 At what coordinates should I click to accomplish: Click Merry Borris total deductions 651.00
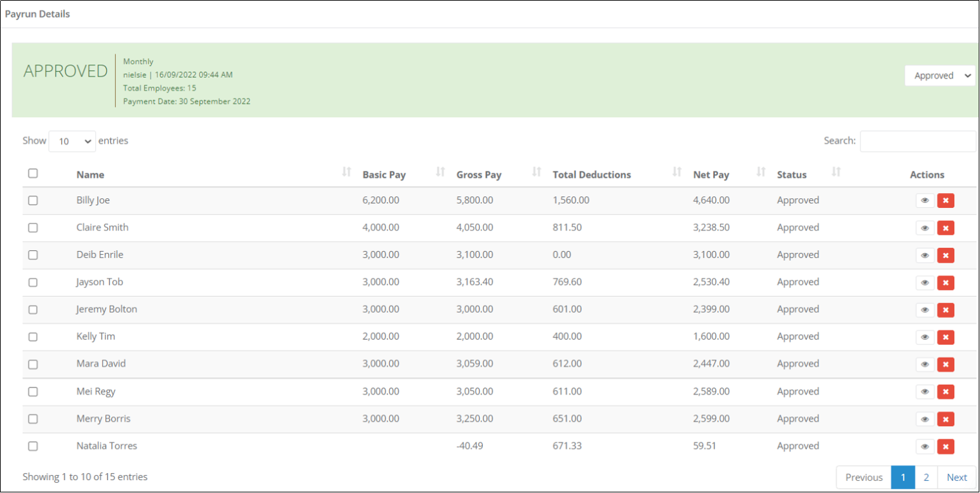tap(567, 419)
